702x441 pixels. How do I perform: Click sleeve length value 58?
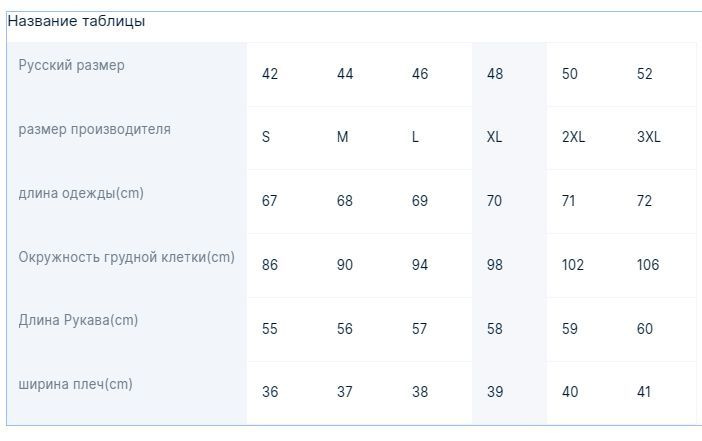coord(495,329)
